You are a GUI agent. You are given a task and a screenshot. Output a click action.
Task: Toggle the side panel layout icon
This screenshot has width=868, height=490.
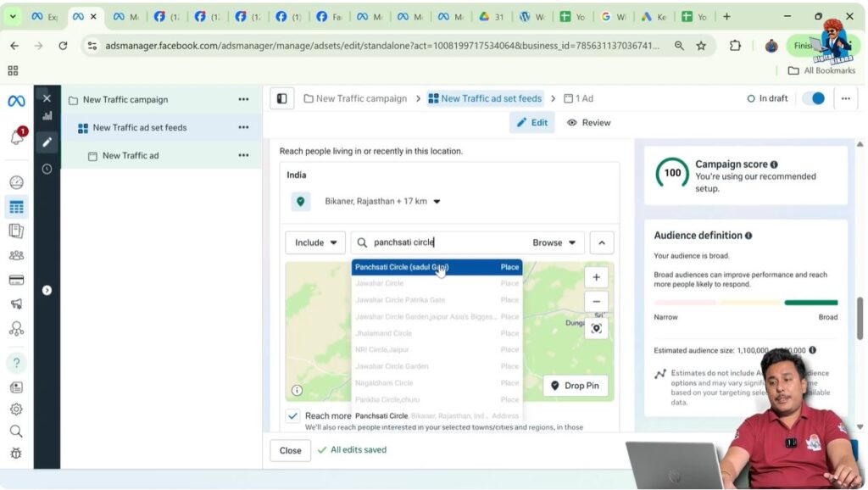(x=281, y=98)
